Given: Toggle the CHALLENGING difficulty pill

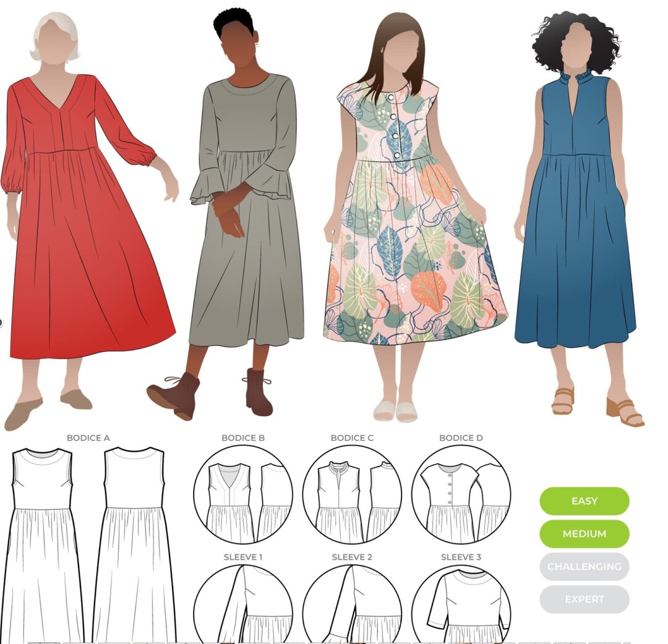Looking at the screenshot, I should (x=584, y=566).
